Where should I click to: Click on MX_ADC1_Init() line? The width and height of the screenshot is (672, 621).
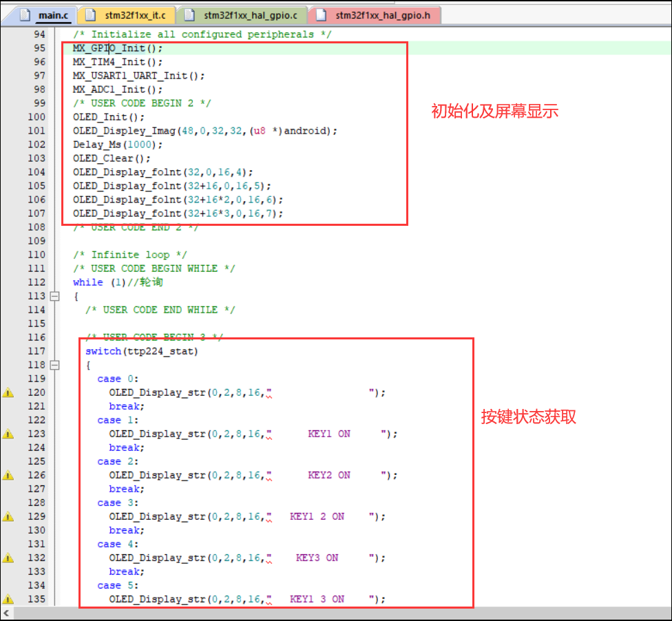118,90
